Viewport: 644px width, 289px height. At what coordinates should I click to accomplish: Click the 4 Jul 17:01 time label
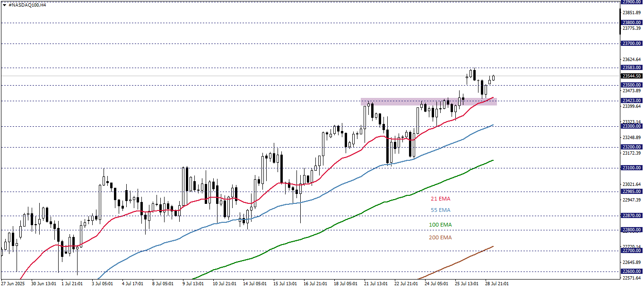(x=132, y=284)
